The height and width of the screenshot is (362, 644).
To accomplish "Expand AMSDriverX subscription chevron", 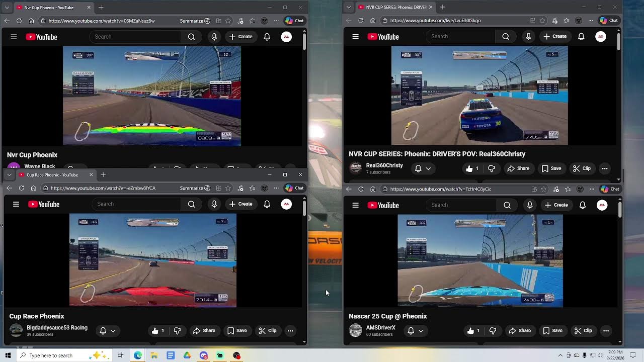I will pos(421,331).
